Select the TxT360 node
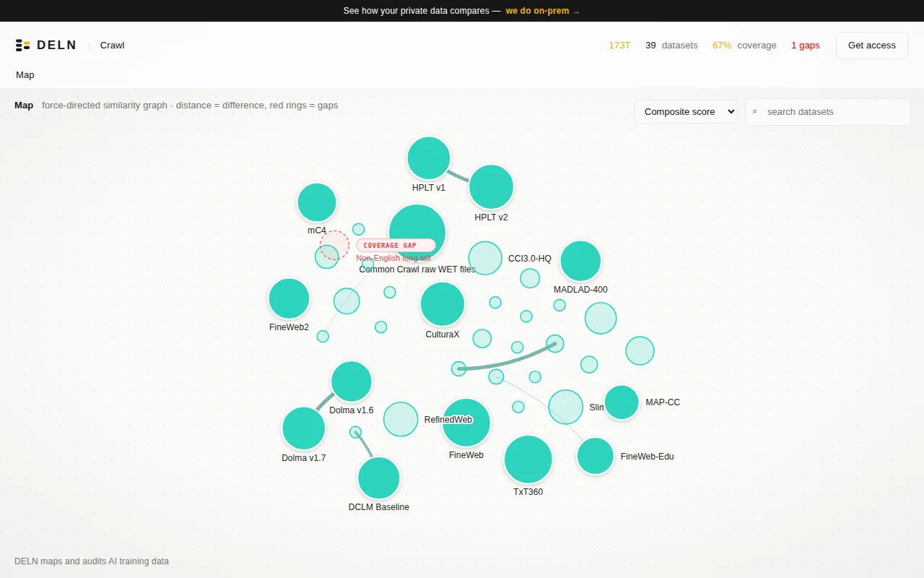This screenshot has width=924, height=578. tap(528, 460)
